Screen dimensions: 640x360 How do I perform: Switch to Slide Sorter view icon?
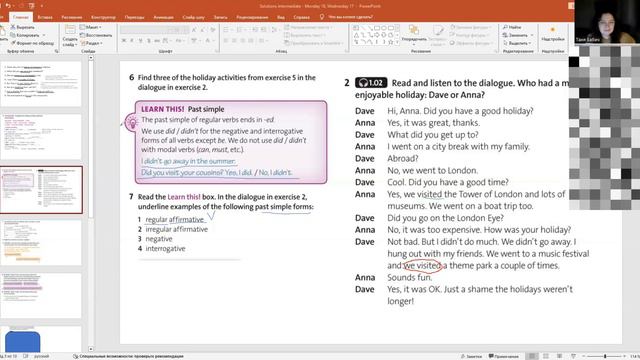pos(546,356)
